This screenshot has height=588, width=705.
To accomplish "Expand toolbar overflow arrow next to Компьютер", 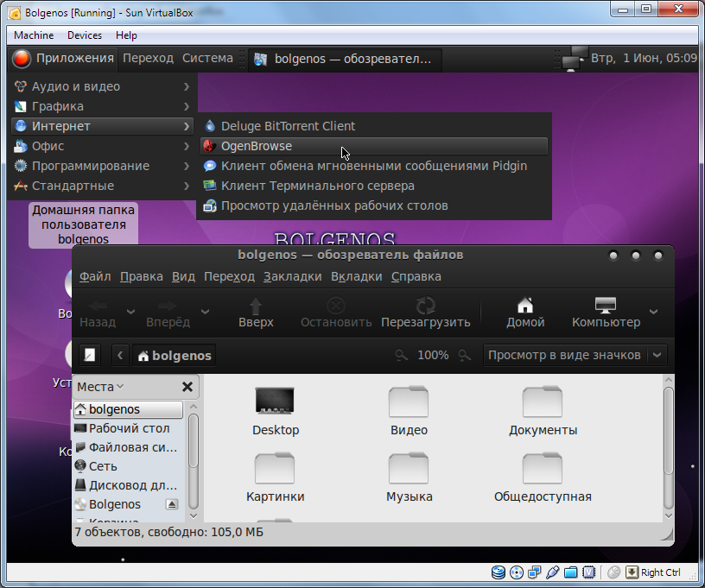I will pyautogui.click(x=654, y=312).
